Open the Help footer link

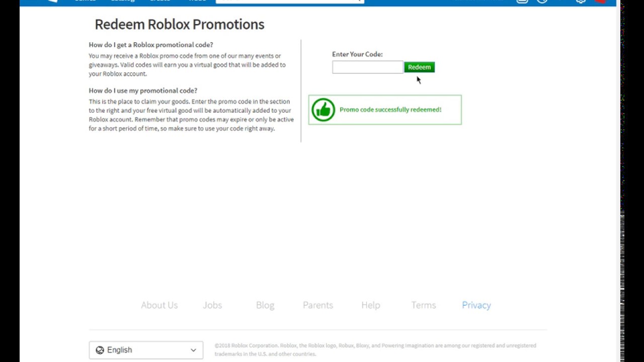(x=371, y=305)
